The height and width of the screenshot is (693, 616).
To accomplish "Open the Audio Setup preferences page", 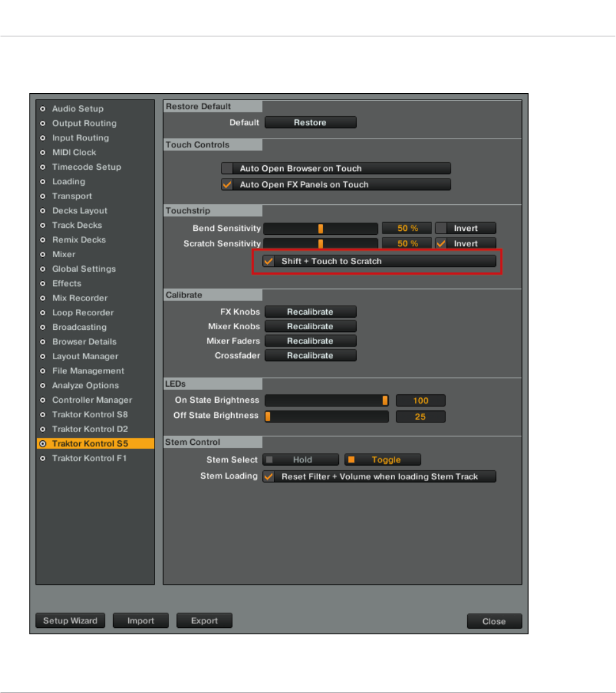I will click(77, 109).
